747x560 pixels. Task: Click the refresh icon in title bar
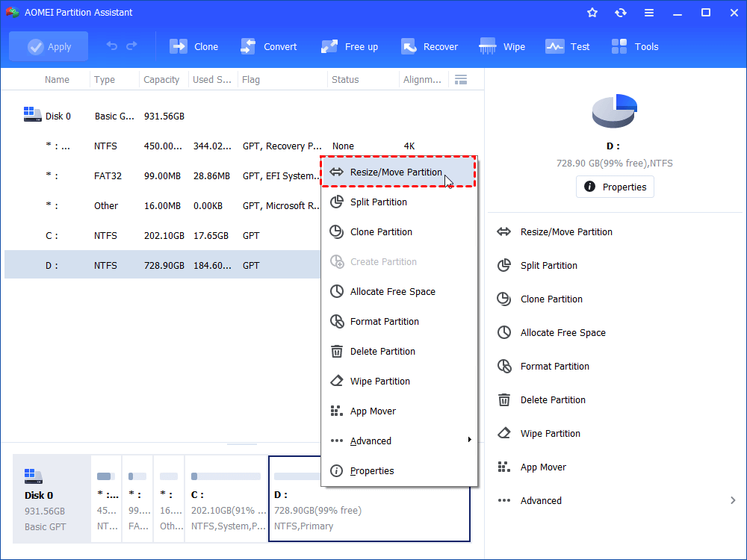tap(620, 13)
